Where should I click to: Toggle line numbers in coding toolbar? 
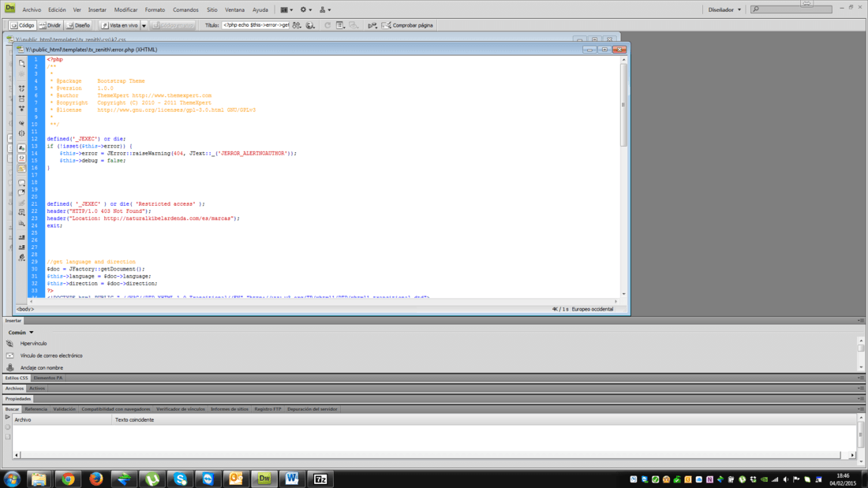point(21,147)
